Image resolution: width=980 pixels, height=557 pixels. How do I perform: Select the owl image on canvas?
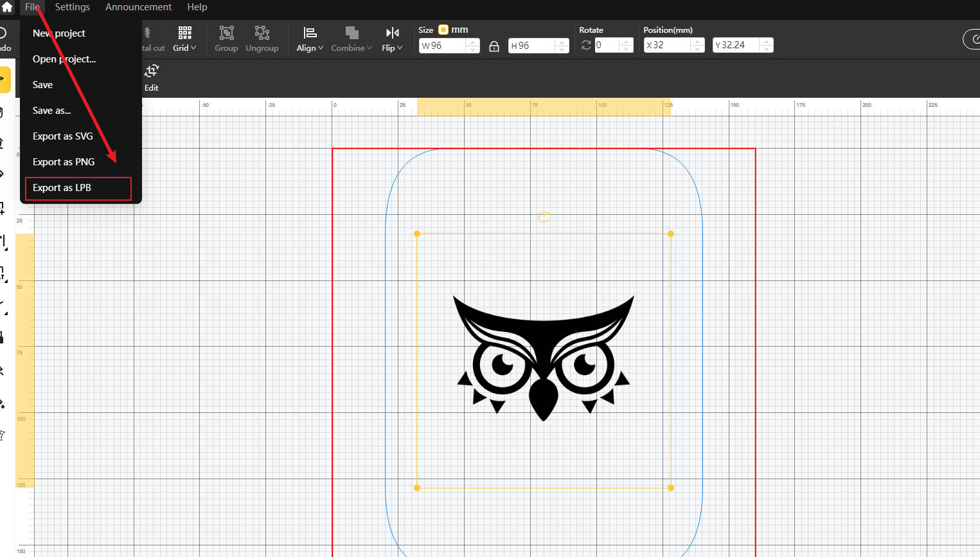pyautogui.click(x=544, y=358)
